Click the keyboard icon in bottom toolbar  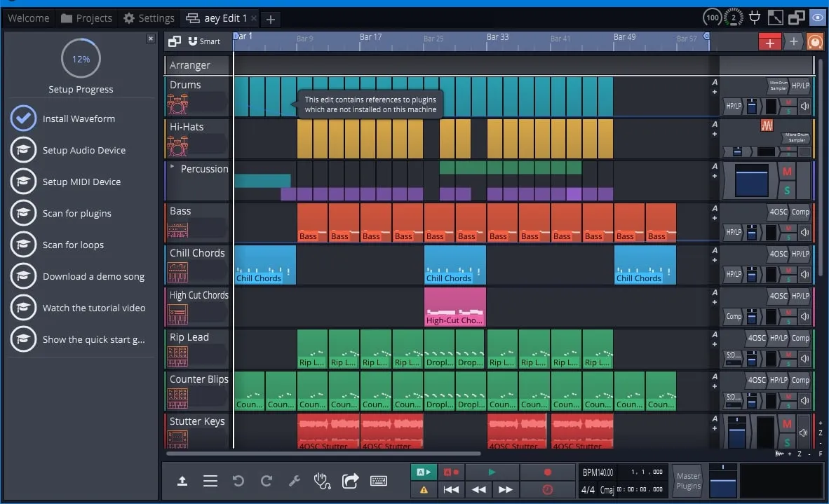pyautogui.click(x=379, y=481)
